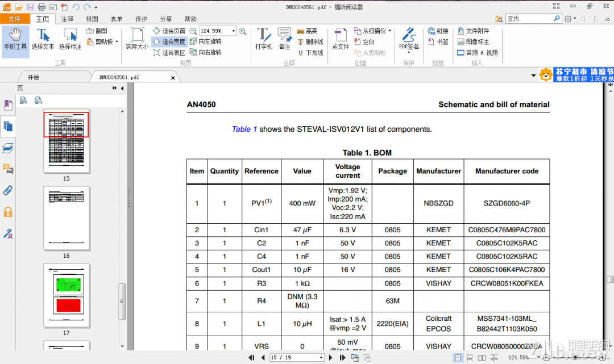
Task: Close the DM00048561.pdf tab
Action: pyautogui.click(x=173, y=78)
